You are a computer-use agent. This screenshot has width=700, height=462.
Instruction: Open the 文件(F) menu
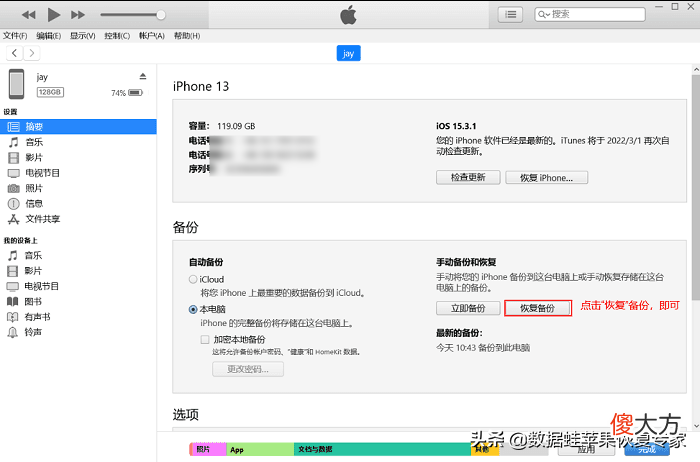pyautogui.click(x=15, y=36)
